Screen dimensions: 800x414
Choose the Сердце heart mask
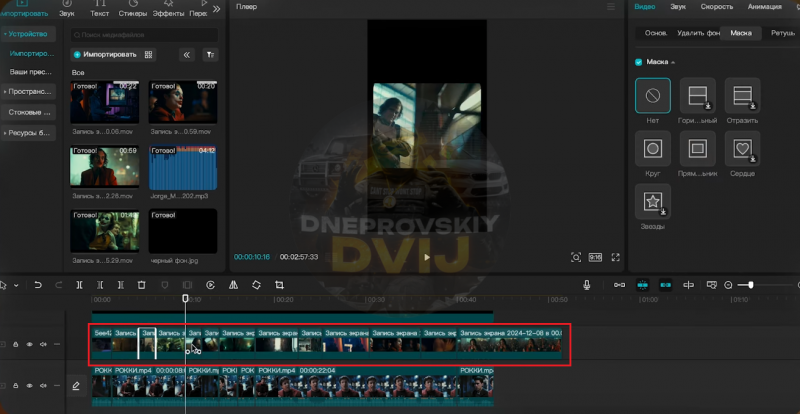[x=743, y=149]
